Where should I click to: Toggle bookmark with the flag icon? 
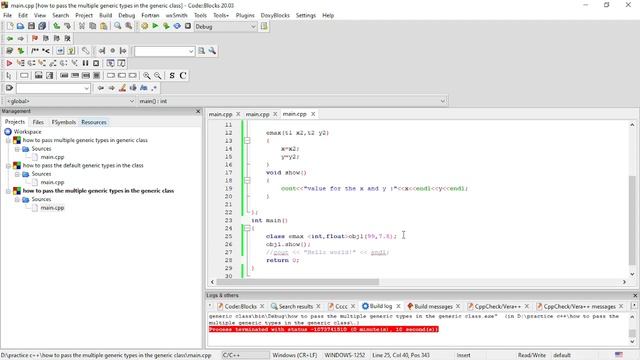35,38
